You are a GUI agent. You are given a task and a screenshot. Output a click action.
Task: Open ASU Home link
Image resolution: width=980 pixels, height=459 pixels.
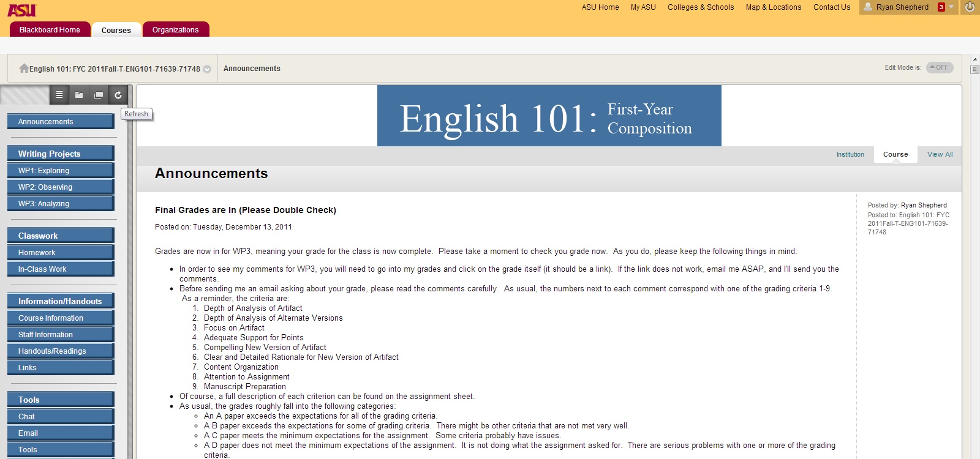[600, 7]
